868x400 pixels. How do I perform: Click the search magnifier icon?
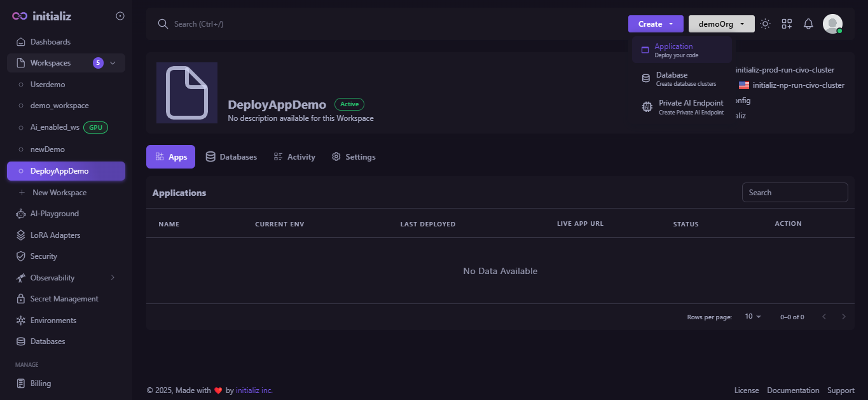tap(163, 24)
